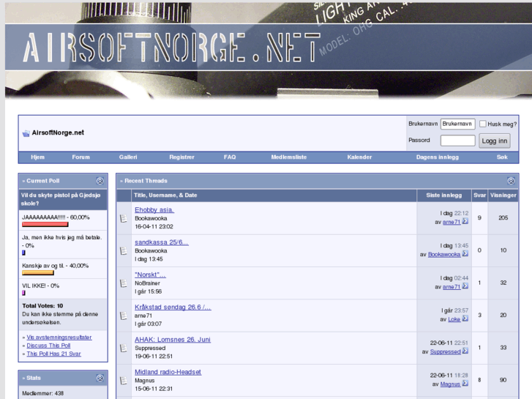Open Suppressed profile link in last-post column
Image resolution: width=532 pixels, height=399 pixels.
point(445,352)
